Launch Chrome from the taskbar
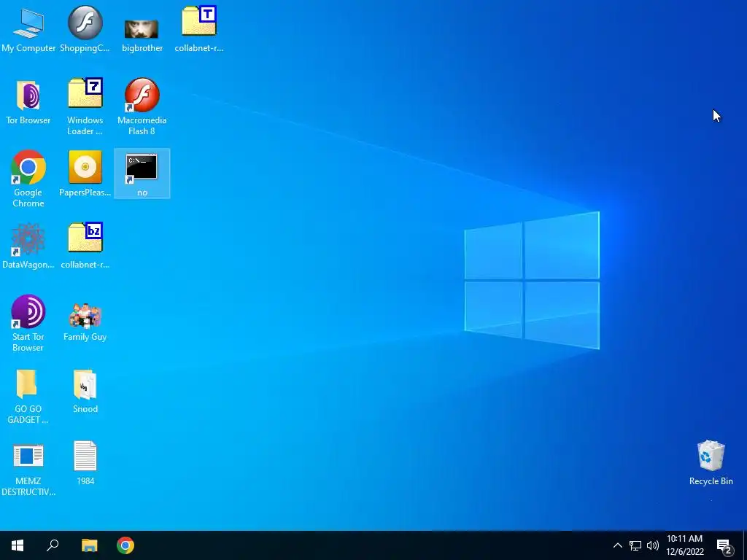 tap(125, 545)
